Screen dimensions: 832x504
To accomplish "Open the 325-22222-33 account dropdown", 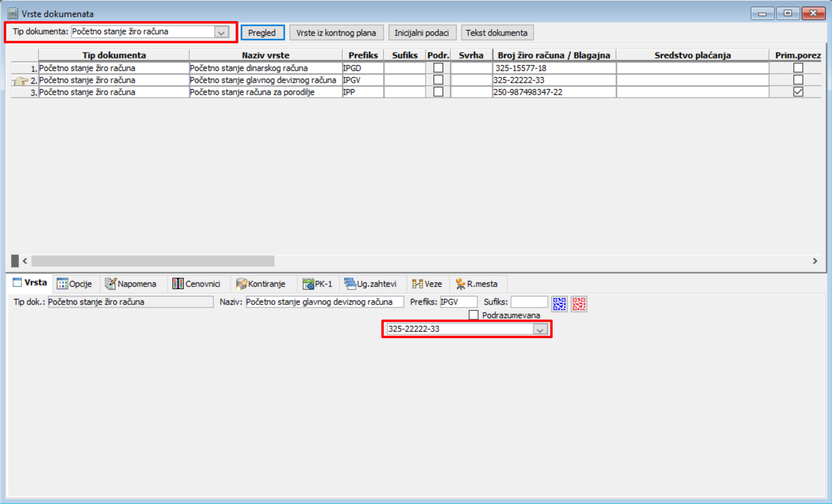I will tap(540, 330).
